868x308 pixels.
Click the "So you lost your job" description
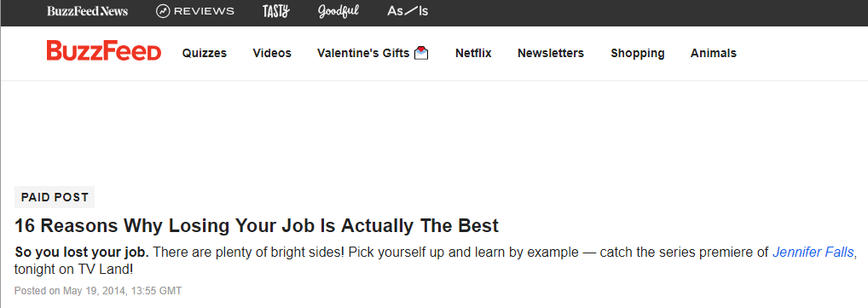81,253
